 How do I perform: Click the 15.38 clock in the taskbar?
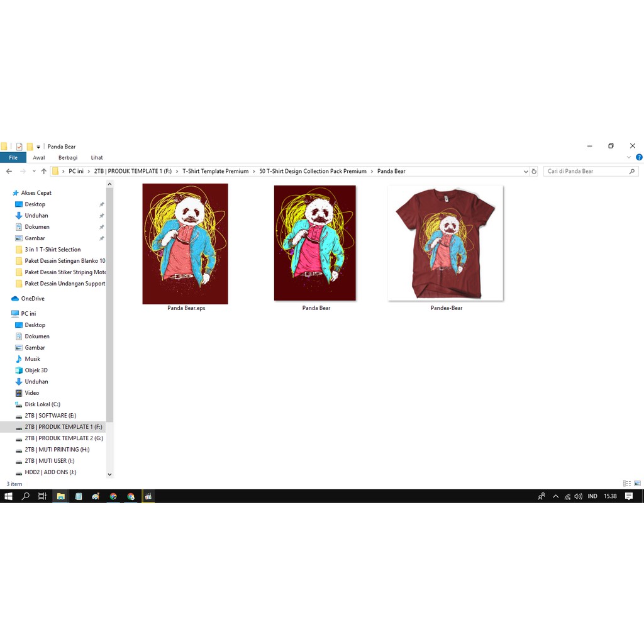(610, 496)
